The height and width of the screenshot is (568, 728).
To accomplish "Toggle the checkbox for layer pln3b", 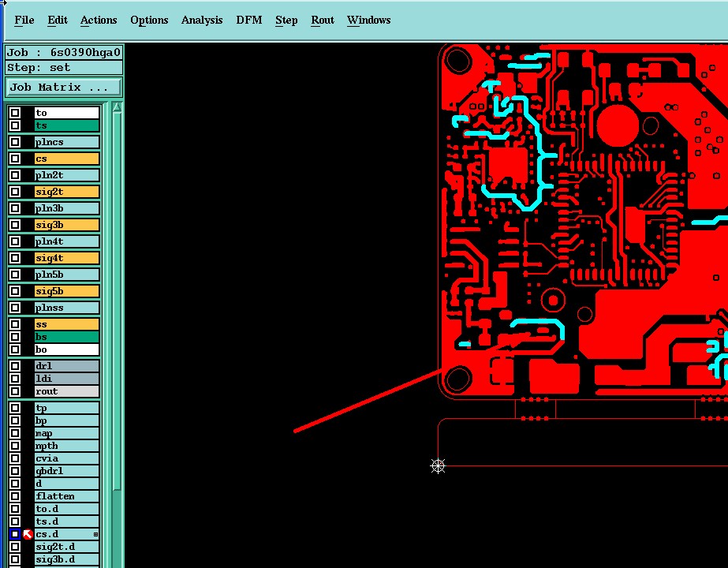I will 15,208.
